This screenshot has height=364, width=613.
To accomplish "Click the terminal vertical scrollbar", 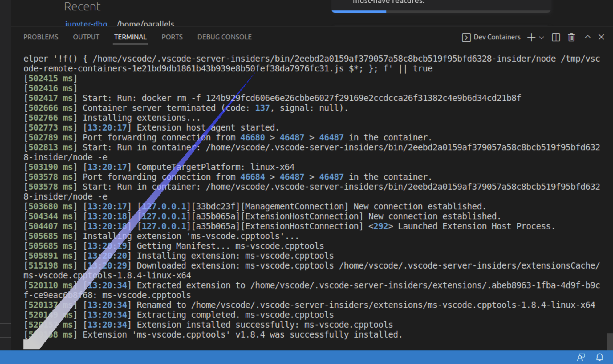I will [x=610, y=342].
